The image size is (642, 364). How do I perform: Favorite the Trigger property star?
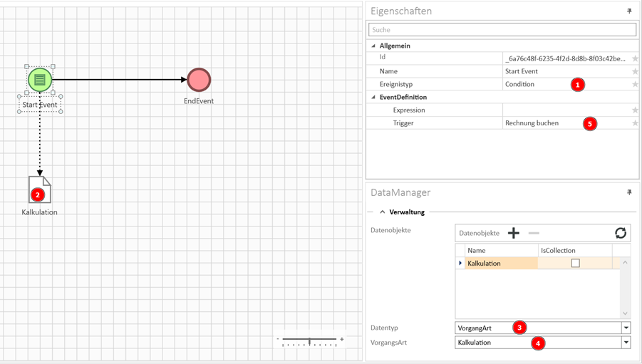point(635,123)
